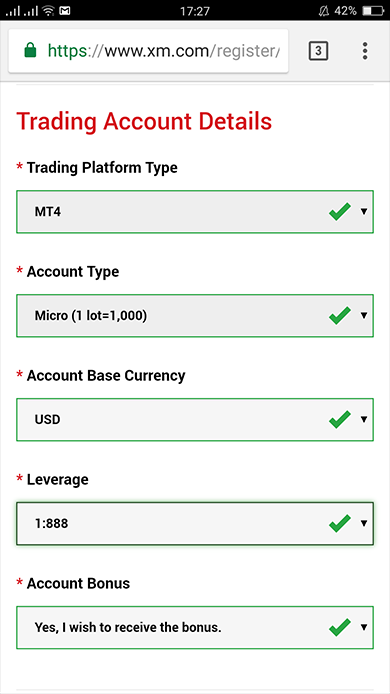Open the Account Base Currency USD dropdown

(x=195, y=420)
